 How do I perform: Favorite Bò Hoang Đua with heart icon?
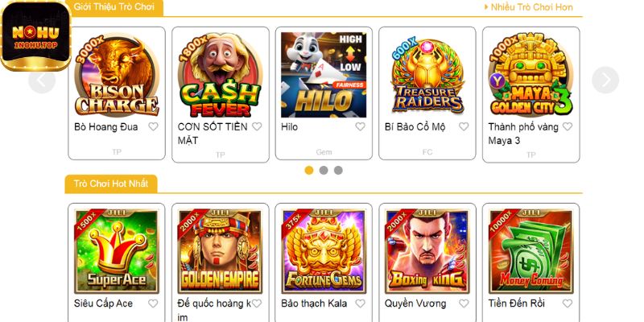click(153, 126)
